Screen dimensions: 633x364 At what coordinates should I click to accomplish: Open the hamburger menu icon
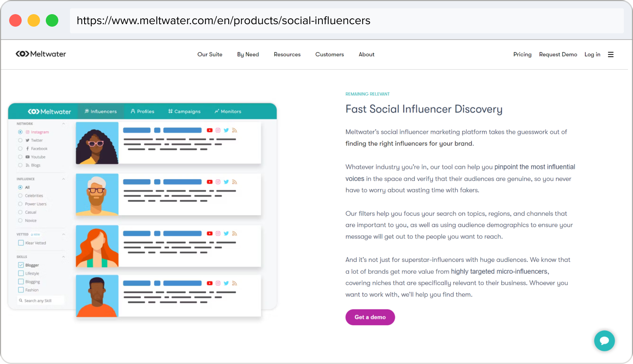[611, 55]
